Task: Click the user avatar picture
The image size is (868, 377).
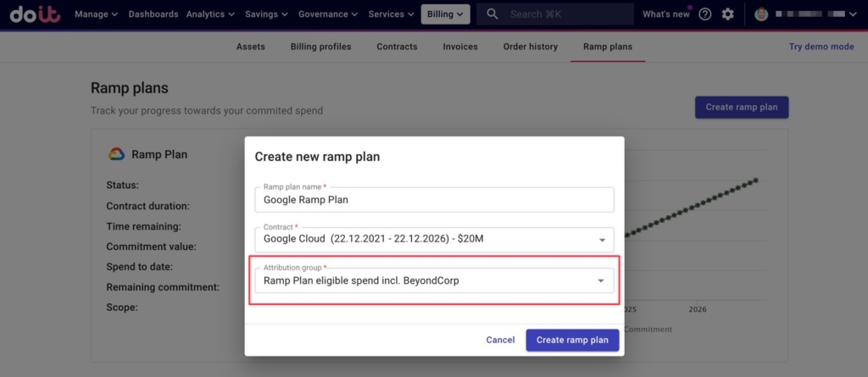Action: [762, 14]
